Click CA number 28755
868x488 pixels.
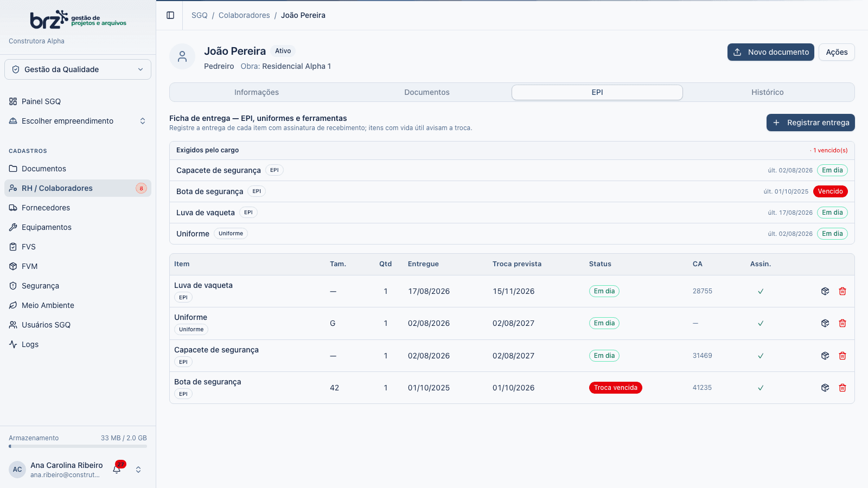pyautogui.click(x=703, y=291)
